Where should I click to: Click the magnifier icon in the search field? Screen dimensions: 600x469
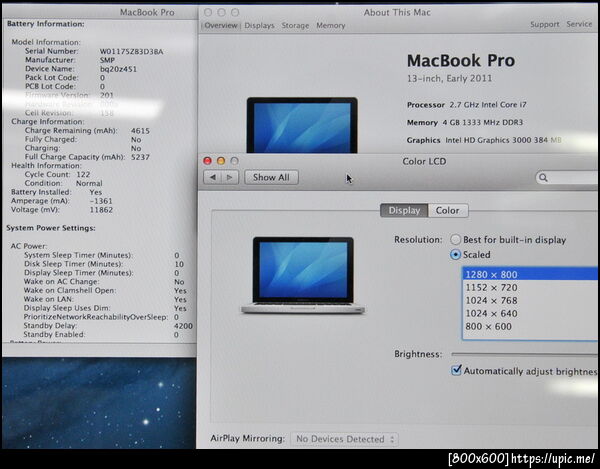543,178
